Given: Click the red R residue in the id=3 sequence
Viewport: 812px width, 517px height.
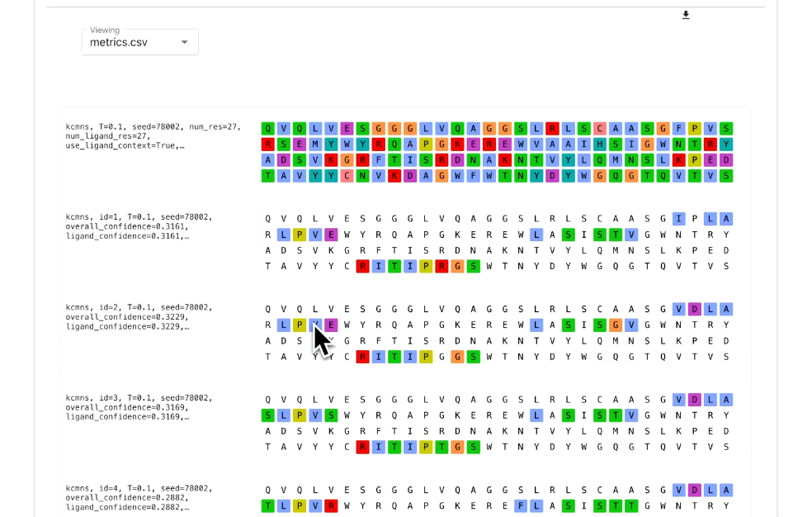Looking at the screenshot, I should click(362, 447).
